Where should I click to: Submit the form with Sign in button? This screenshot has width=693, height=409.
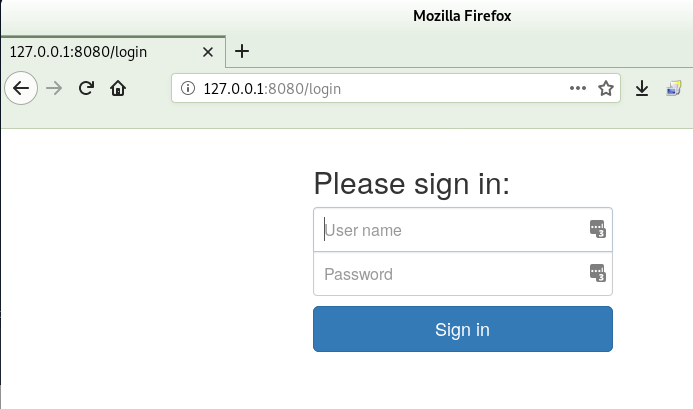click(463, 329)
